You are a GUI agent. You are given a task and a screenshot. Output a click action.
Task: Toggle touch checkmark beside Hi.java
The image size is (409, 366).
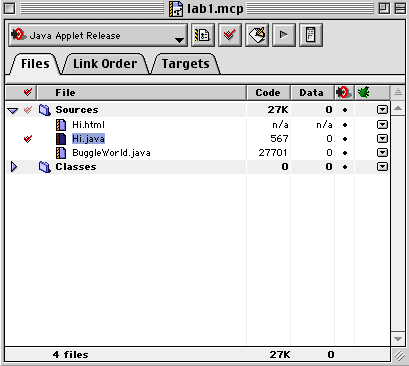pyautogui.click(x=28, y=139)
